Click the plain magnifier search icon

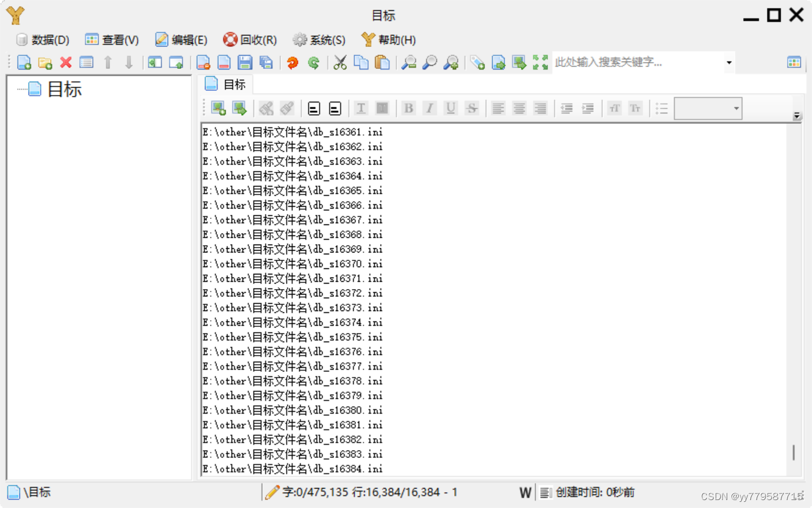pyautogui.click(x=430, y=62)
